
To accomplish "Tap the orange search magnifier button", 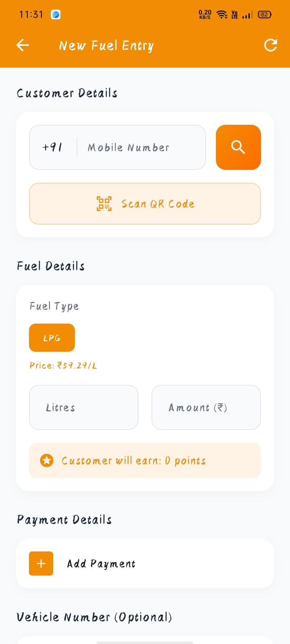I will (238, 147).
